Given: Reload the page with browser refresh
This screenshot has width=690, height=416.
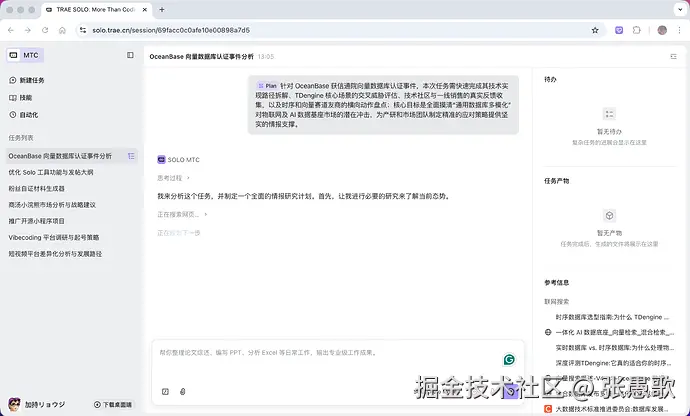Looking at the screenshot, I should point(45,30).
